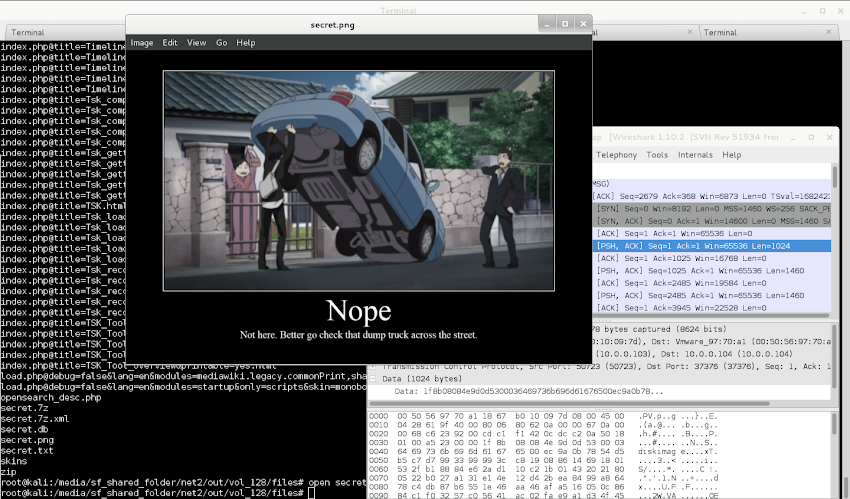850x499 pixels.
Task: Click Wireshark packet list horizontal scrollbar
Action: (x=711, y=315)
